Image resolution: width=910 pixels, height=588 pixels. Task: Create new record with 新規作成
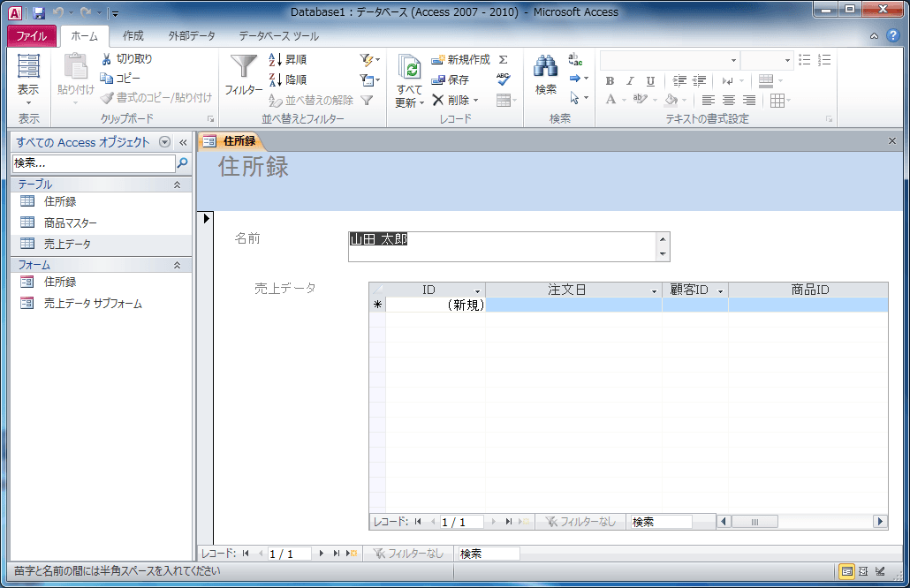point(461,59)
